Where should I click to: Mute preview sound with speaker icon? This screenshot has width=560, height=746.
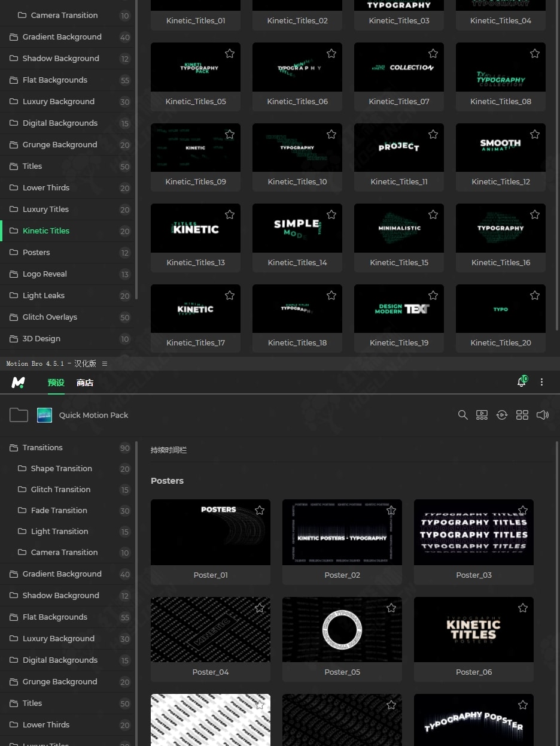pyautogui.click(x=543, y=415)
